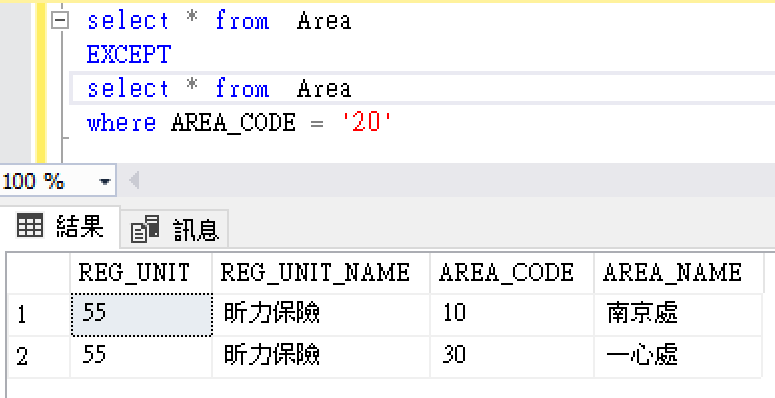Click 昕力保險 cell in row 1

(321, 315)
